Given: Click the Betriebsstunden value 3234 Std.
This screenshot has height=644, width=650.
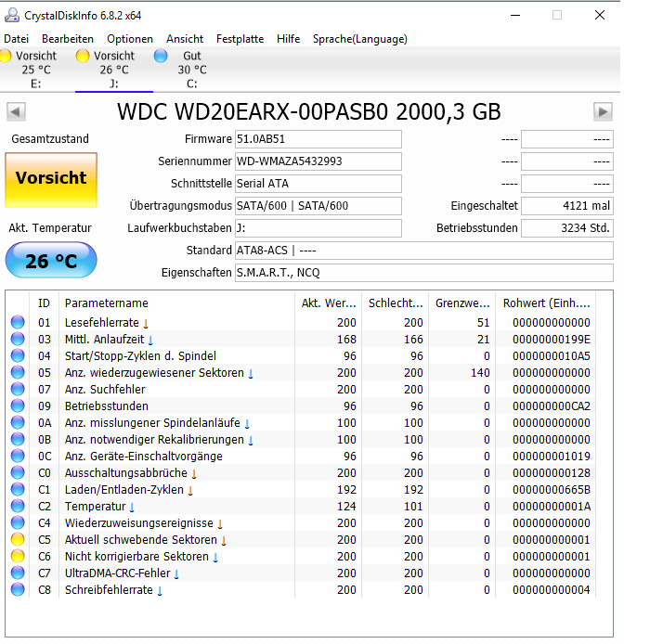Looking at the screenshot, I should 567,228.
